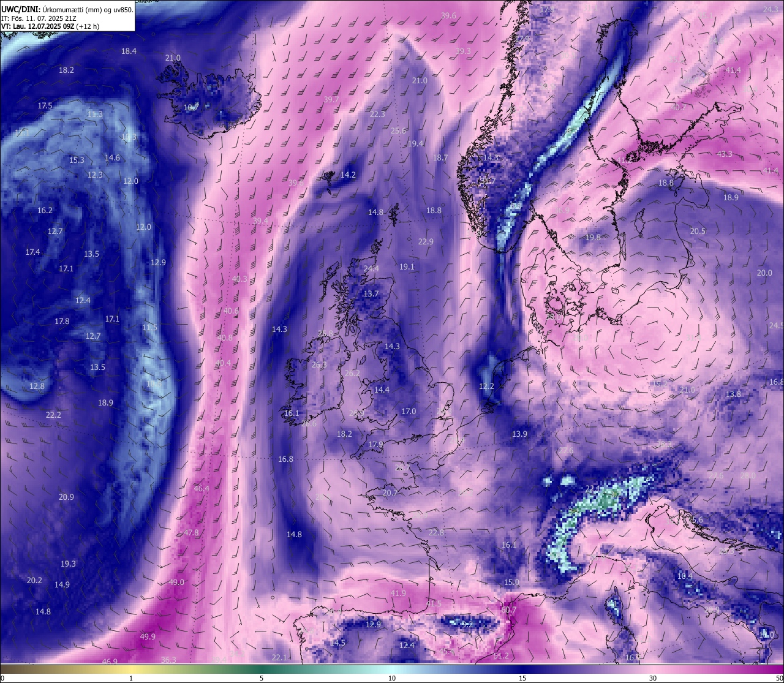The width and height of the screenshot is (784, 683).
Task: Click the 16.2 value on the map
Action: [x=45, y=211]
